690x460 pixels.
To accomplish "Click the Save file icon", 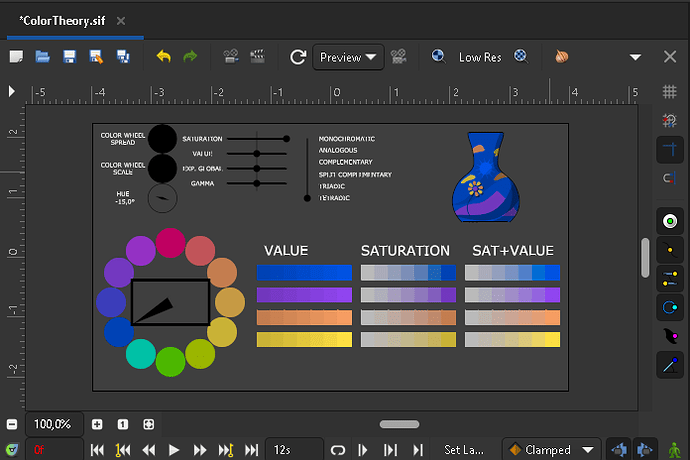I will pyautogui.click(x=69, y=57).
